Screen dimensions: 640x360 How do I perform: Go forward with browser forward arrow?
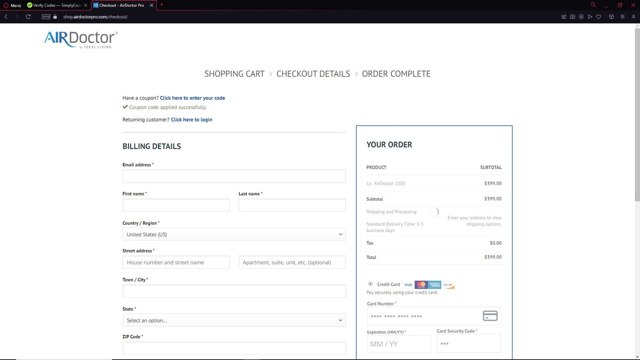coord(17,17)
